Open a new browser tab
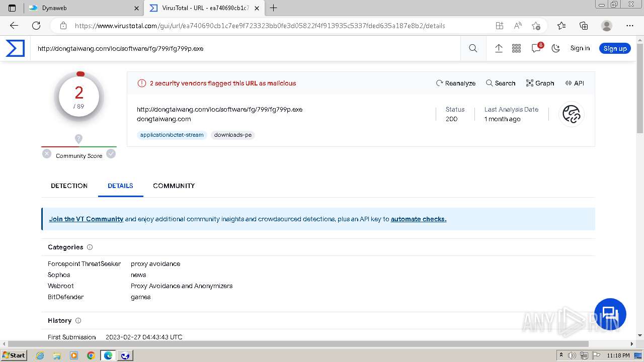 tap(274, 8)
